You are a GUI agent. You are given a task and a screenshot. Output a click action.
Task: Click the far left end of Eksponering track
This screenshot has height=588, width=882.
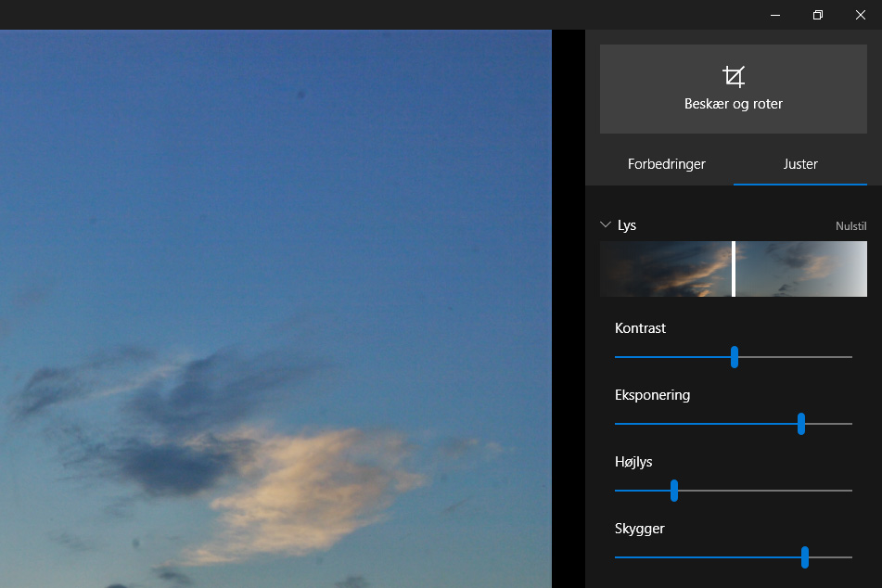619,424
